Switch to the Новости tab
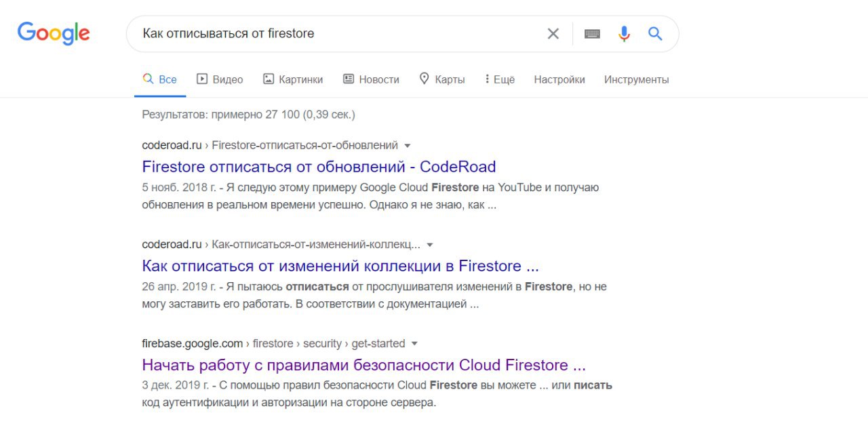The height and width of the screenshot is (428, 868). tap(371, 79)
